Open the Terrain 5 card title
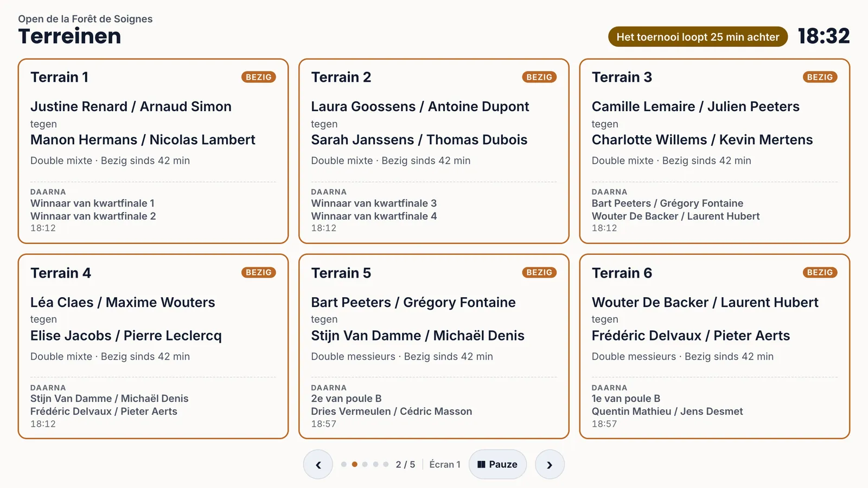This screenshot has height=488, width=868. point(341,273)
